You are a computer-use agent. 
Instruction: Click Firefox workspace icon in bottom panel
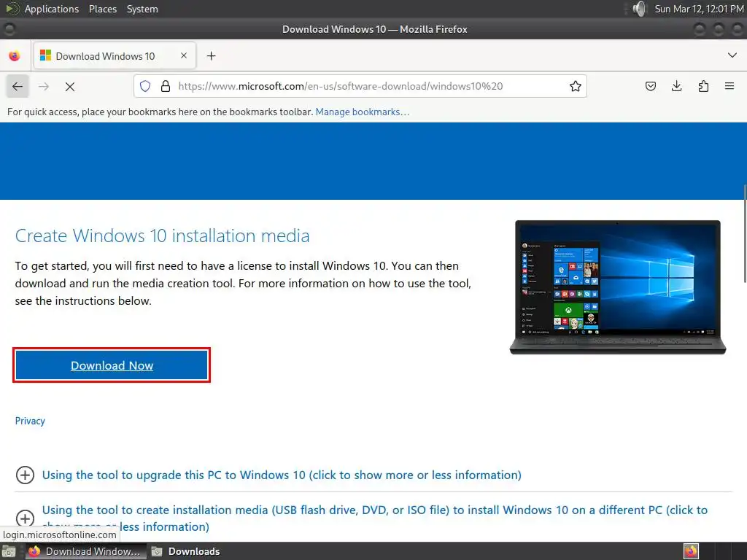click(x=691, y=551)
